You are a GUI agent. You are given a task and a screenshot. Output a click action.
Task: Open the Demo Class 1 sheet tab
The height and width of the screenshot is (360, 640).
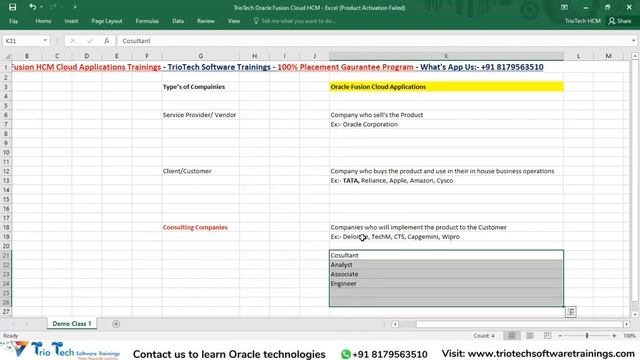pyautogui.click(x=72, y=324)
